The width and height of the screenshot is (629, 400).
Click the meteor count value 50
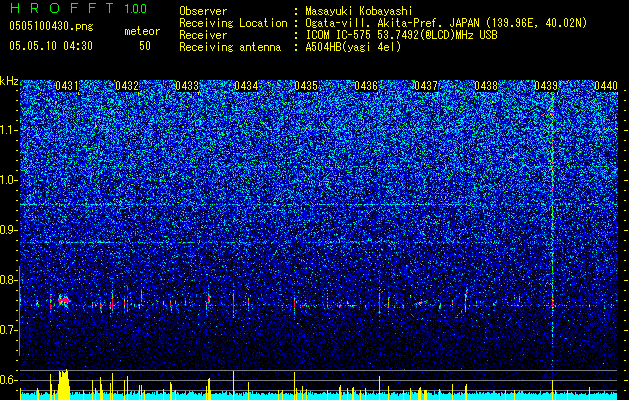click(x=145, y=46)
